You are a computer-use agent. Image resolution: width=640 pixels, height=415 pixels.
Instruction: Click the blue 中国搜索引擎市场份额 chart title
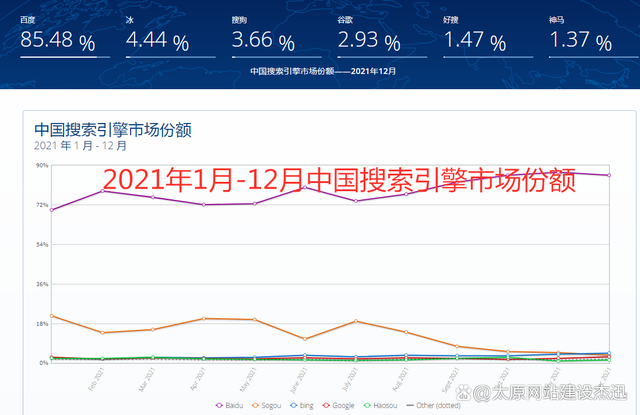113,130
